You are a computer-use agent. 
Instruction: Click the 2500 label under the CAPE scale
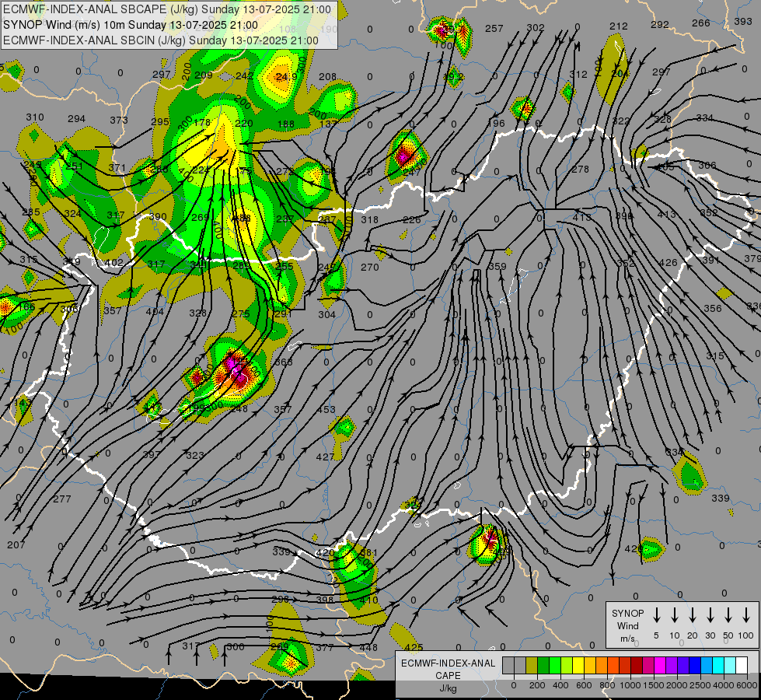pyautogui.click(x=700, y=685)
